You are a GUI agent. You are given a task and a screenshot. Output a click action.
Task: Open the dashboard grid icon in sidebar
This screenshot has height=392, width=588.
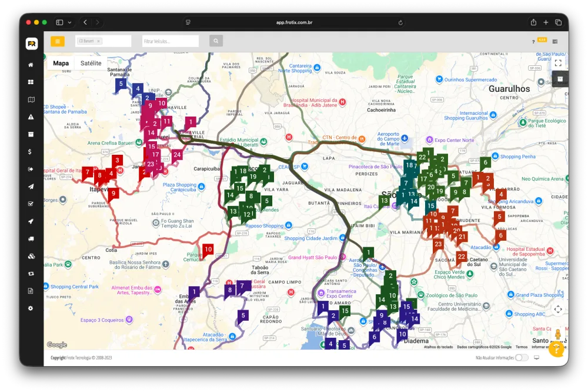[31, 82]
